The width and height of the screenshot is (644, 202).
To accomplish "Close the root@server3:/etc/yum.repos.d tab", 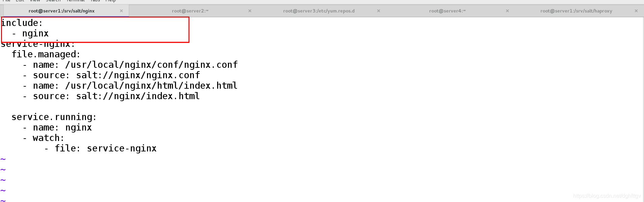I will tap(379, 11).
